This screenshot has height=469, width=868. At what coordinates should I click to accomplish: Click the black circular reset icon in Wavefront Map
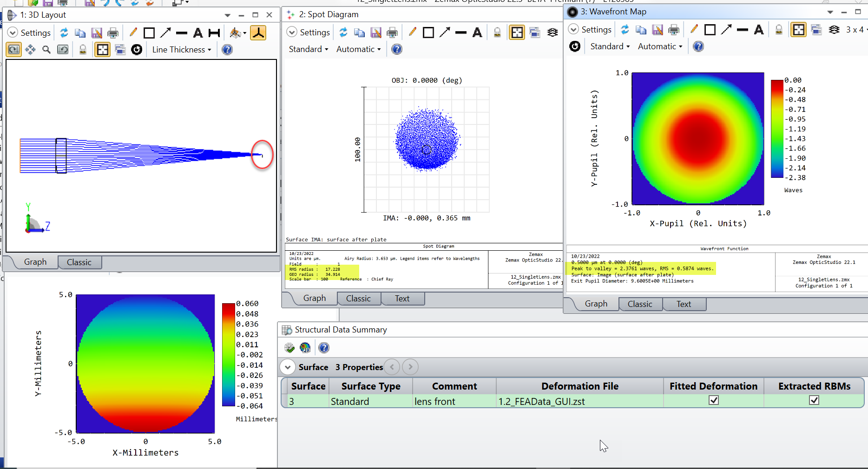[x=575, y=46]
